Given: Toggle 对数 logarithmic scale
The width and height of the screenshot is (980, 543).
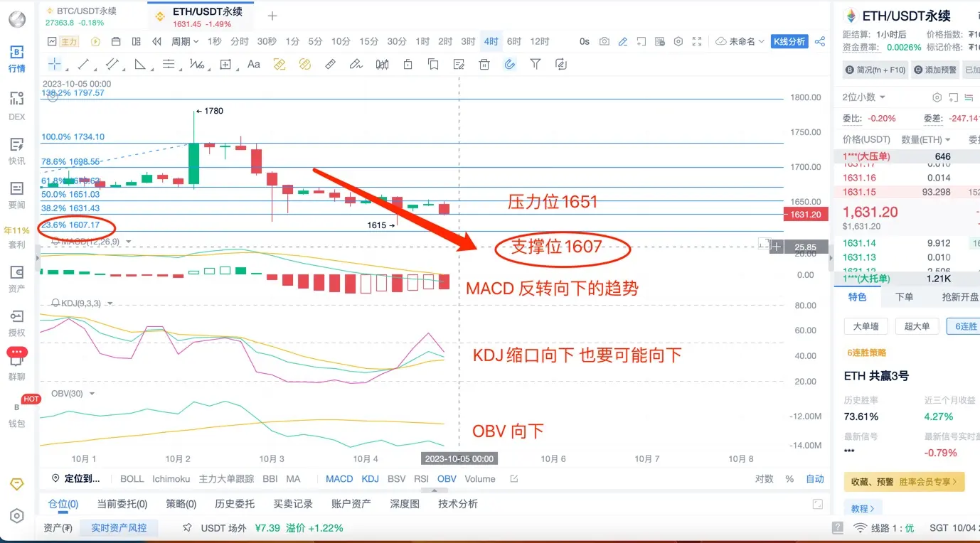Looking at the screenshot, I should point(765,478).
